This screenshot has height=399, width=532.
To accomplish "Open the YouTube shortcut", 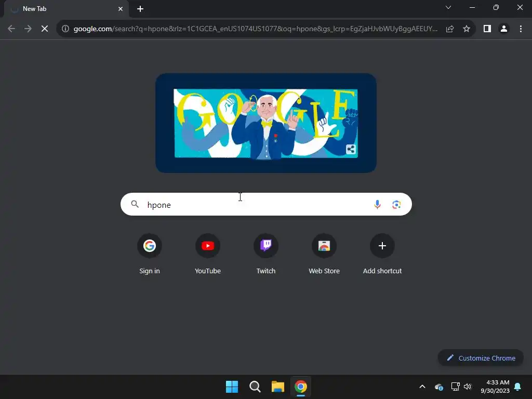I will tap(208, 254).
